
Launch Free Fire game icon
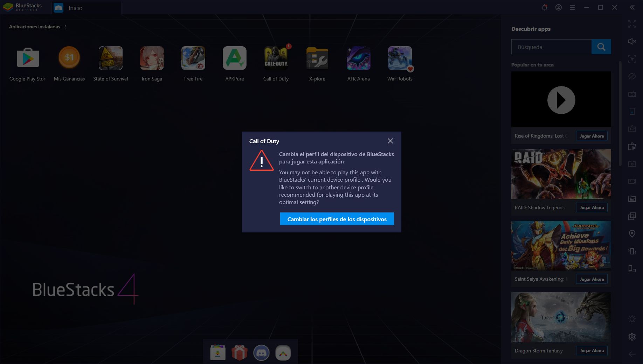pos(193,58)
